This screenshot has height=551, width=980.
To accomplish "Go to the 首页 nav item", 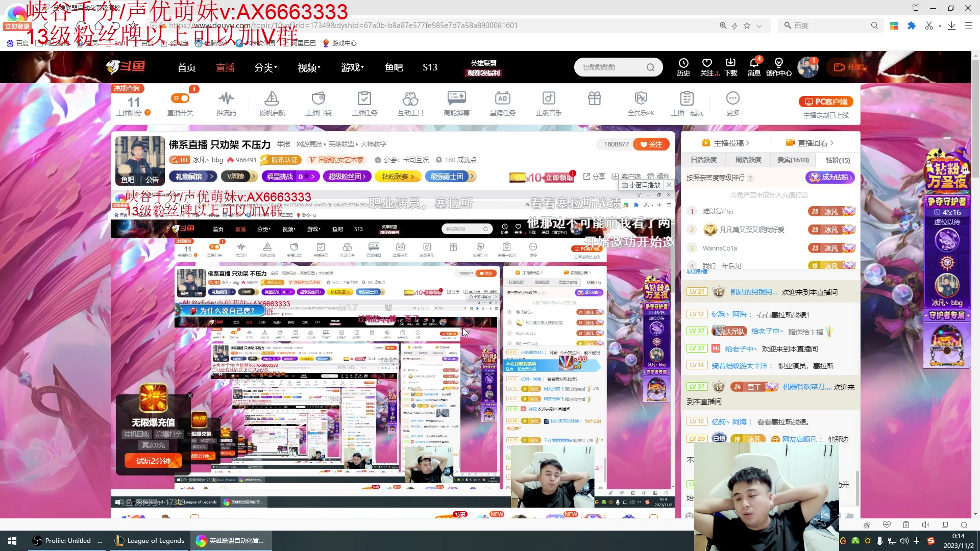I will [x=186, y=67].
